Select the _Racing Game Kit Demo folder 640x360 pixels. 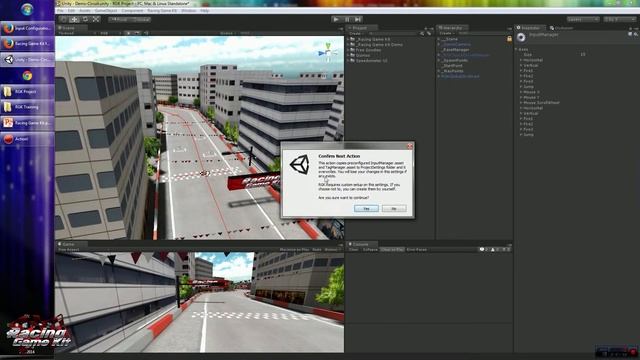pyautogui.click(x=379, y=44)
